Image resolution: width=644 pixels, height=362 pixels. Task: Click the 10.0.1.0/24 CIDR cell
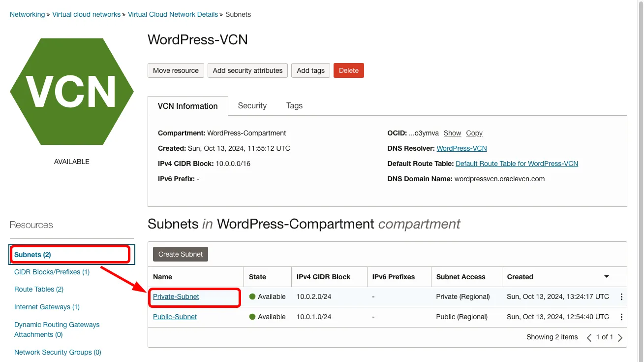[314, 317]
